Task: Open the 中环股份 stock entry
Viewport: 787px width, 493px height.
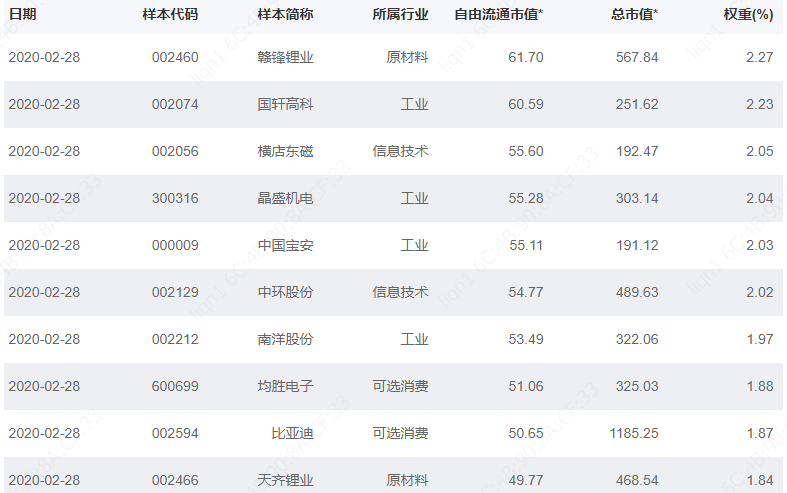Action: coord(285,292)
